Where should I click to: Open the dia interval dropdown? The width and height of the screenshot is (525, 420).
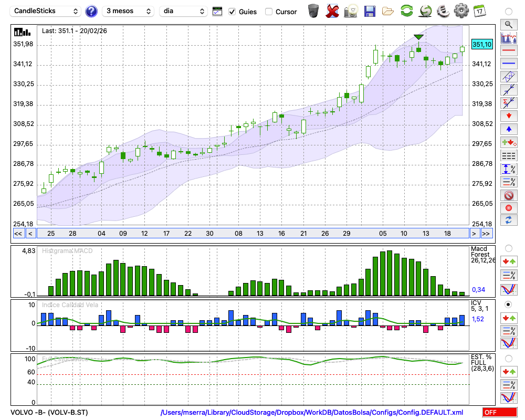tap(183, 11)
